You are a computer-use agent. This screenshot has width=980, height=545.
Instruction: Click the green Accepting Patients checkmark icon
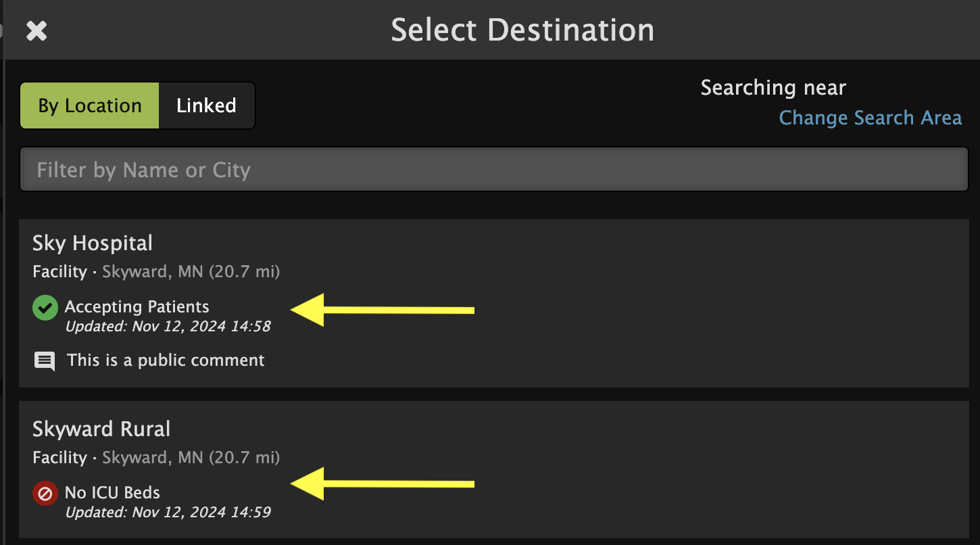[x=45, y=308]
